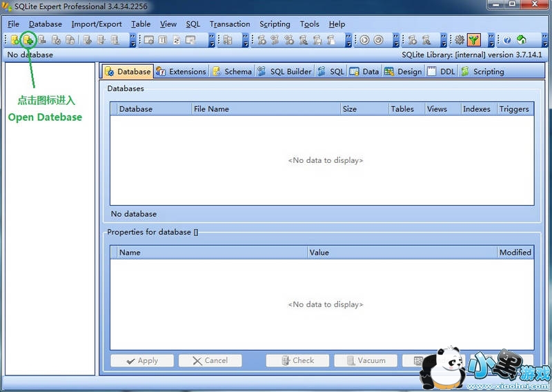552x392 pixels.
Task: Toggle the green filter funnel icon
Action: click(474, 40)
